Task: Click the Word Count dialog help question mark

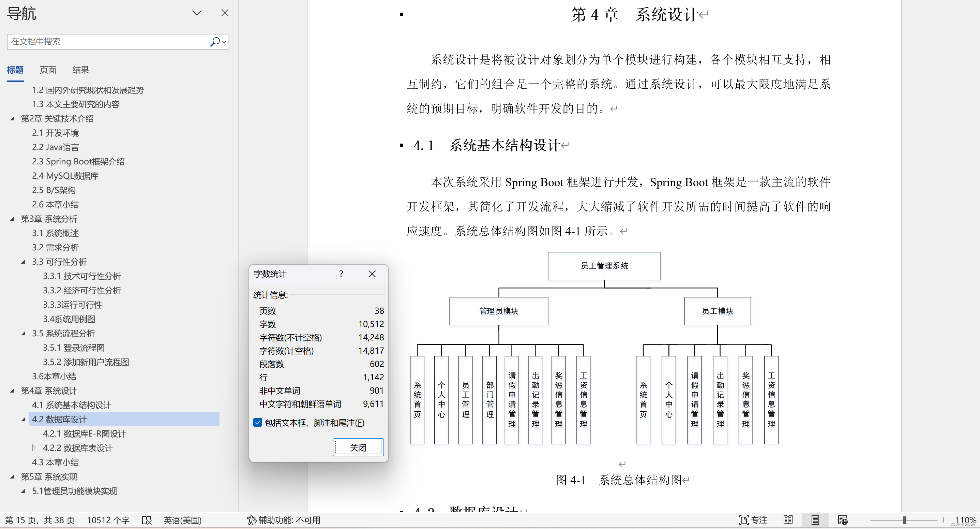Action: coord(341,274)
